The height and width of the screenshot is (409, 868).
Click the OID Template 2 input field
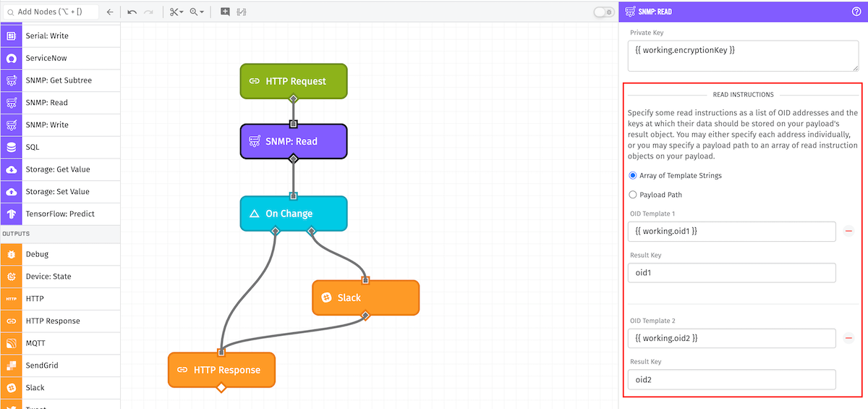732,338
